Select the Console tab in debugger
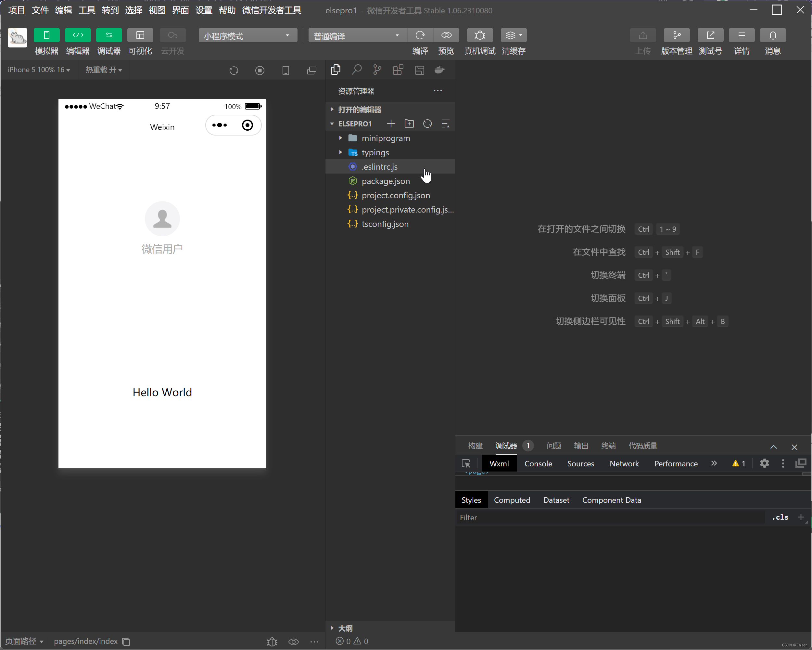812x650 pixels. (538, 463)
